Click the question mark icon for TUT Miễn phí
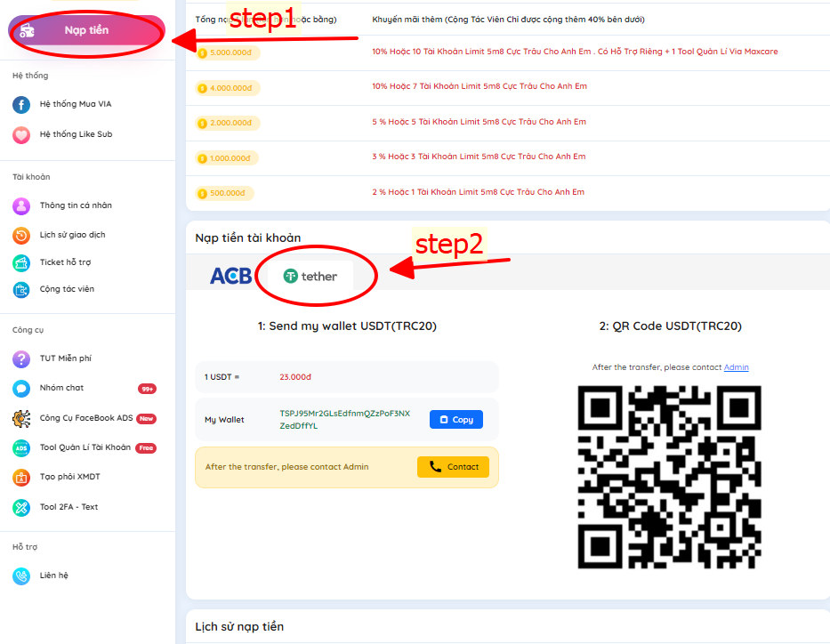Viewport: 830px width, 644px height. 21,358
